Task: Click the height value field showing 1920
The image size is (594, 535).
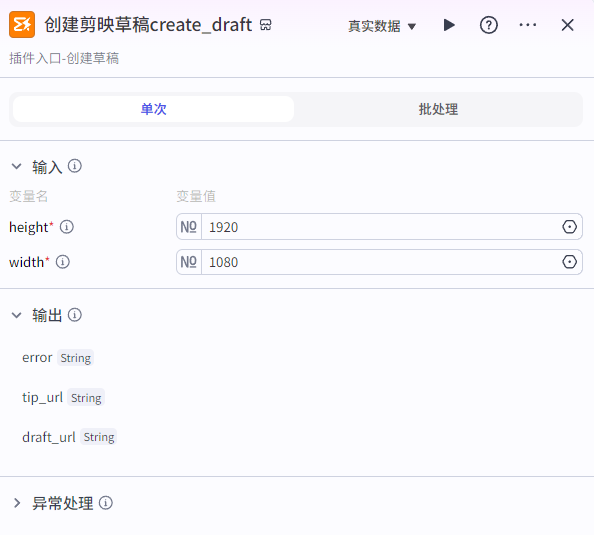Action: tap(380, 227)
